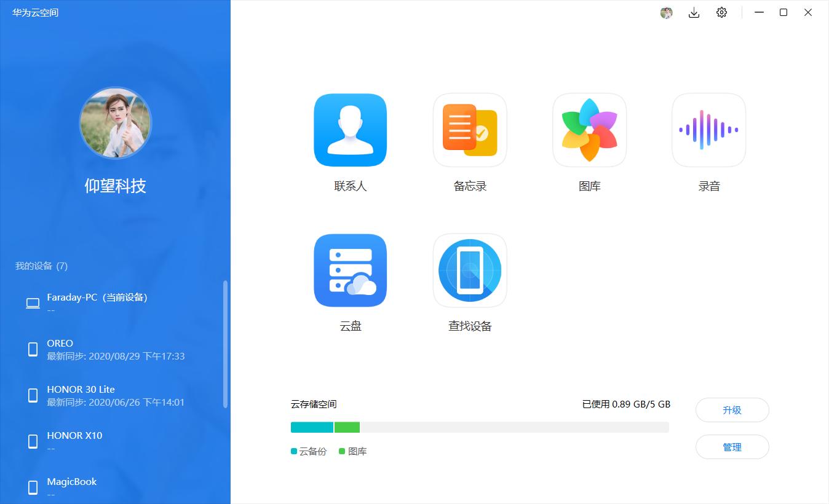Click the 管理 (Manage) button
829x504 pixels.
732,447
